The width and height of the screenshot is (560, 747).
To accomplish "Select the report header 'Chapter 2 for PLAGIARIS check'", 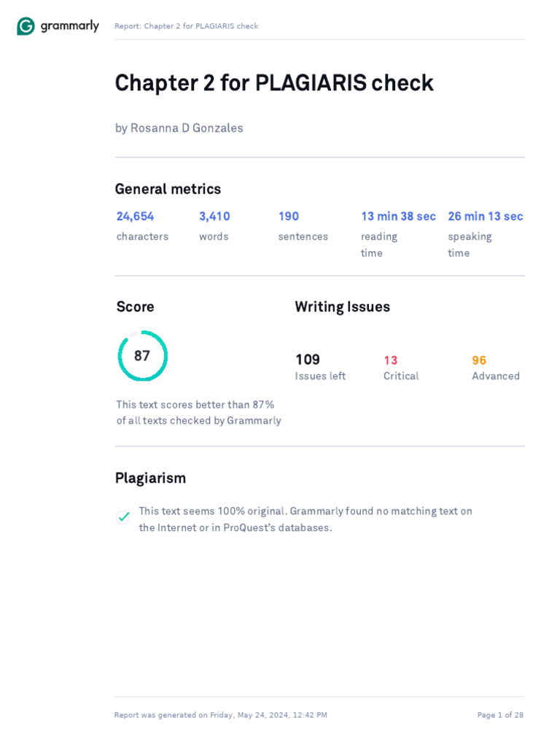I will pyautogui.click(x=186, y=26).
